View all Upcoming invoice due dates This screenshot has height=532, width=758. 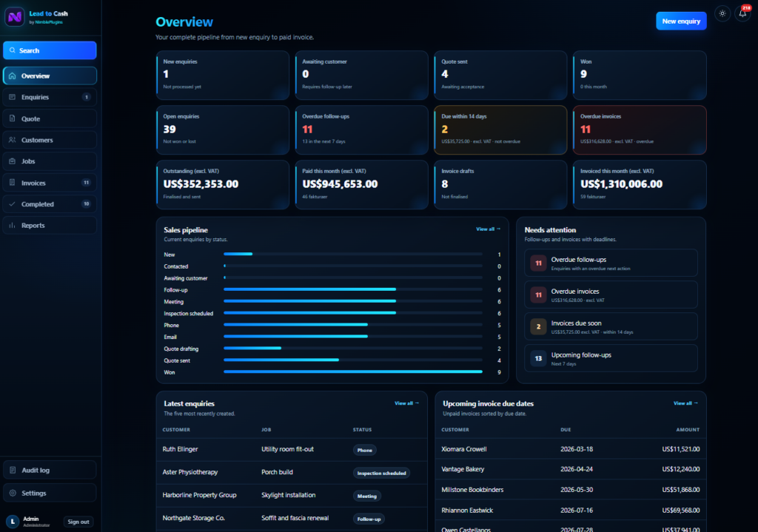pos(685,403)
